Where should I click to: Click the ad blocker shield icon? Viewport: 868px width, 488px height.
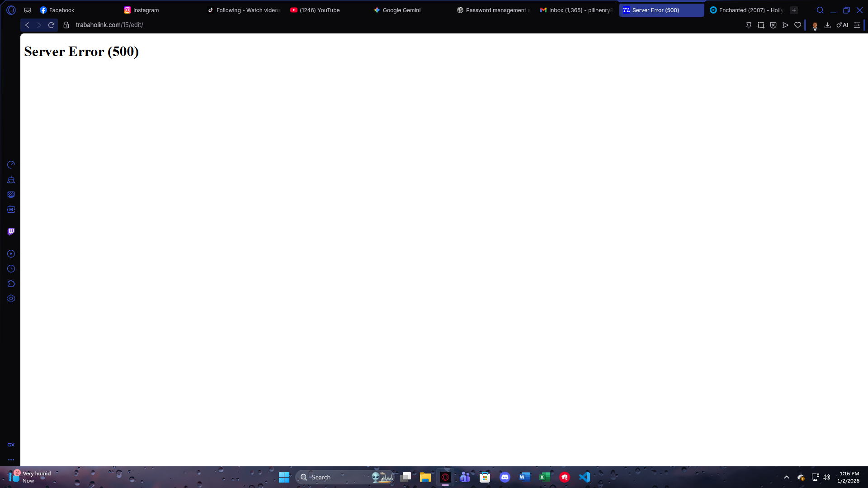tap(773, 25)
